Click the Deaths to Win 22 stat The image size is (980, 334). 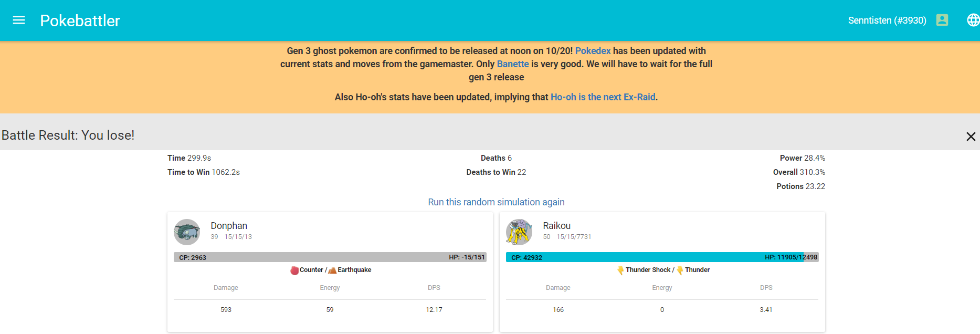[496, 172]
